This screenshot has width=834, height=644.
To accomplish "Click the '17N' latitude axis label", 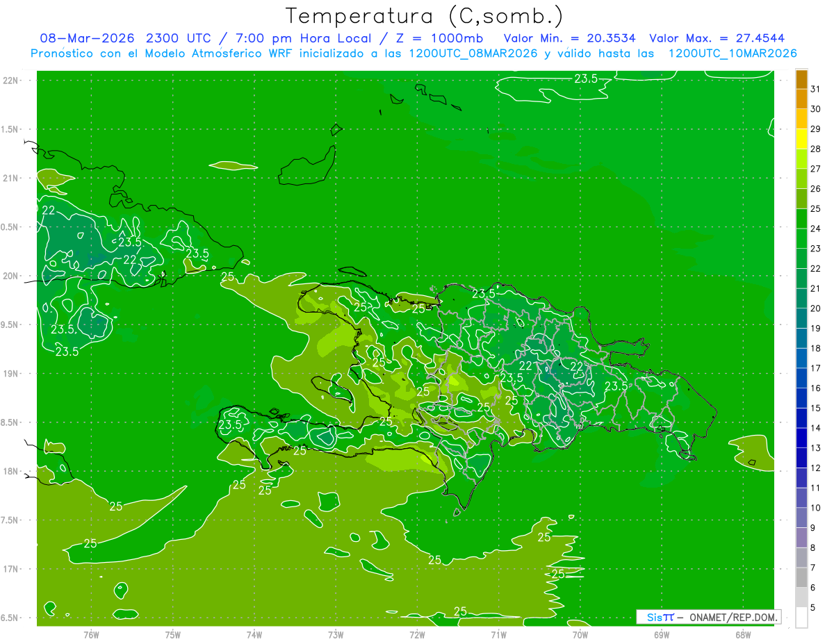I will pyautogui.click(x=11, y=570).
